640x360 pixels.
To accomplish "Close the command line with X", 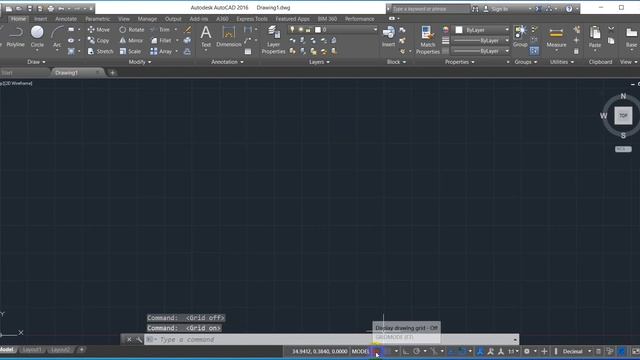I will [x=129, y=340].
